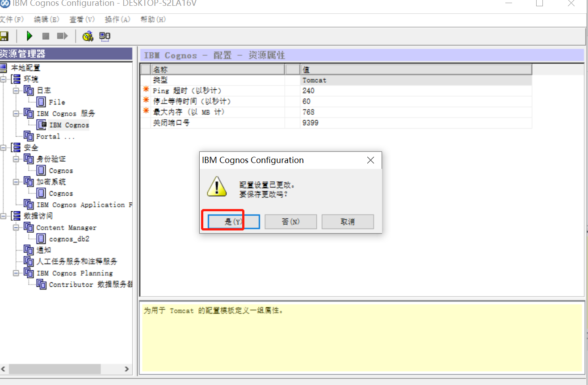This screenshot has width=588, height=385.
Task: Collapse the Content Manager tree node
Action: tap(17, 227)
